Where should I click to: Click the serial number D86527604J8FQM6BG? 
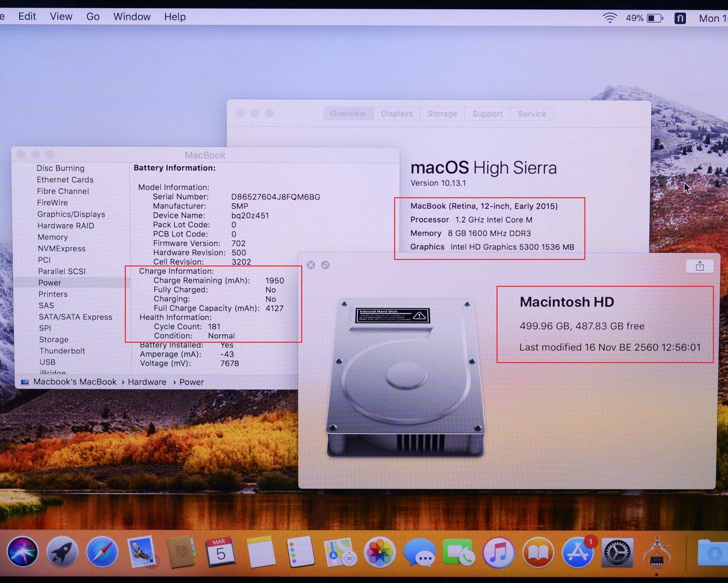coord(276,197)
